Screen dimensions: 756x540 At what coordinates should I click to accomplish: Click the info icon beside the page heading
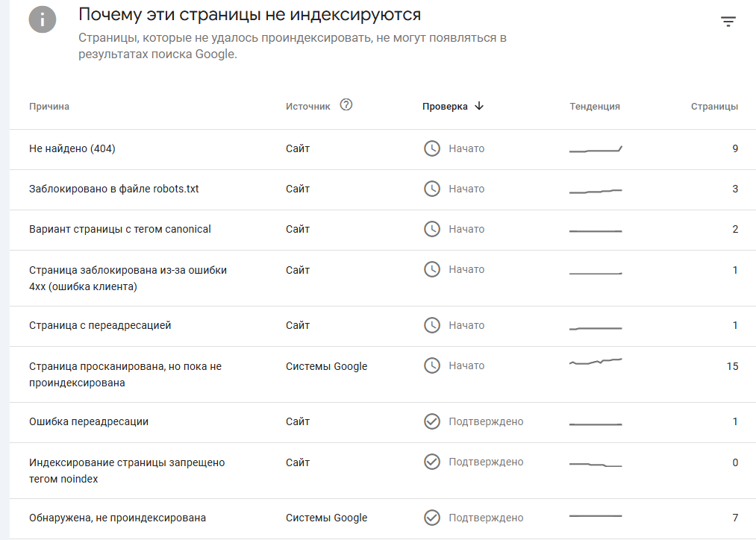(43, 20)
